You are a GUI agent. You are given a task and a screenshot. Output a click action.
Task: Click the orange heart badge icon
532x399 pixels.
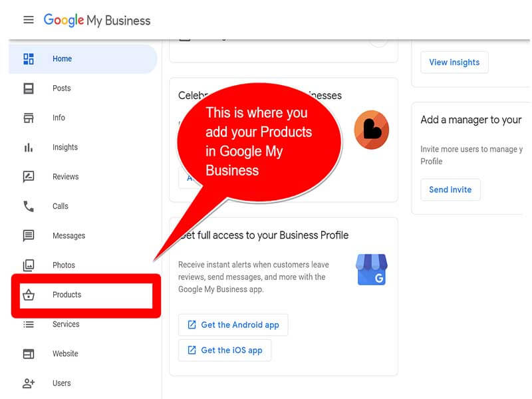(x=372, y=130)
